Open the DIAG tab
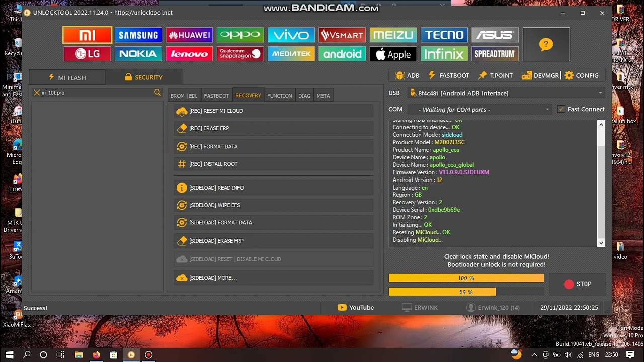The image size is (644, 362). (x=304, y=96)
